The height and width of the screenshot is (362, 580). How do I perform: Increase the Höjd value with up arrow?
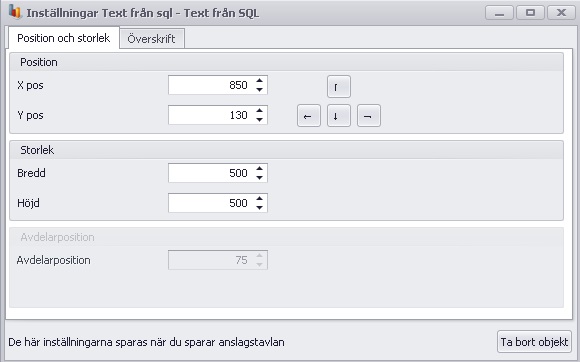coord(259,199)
